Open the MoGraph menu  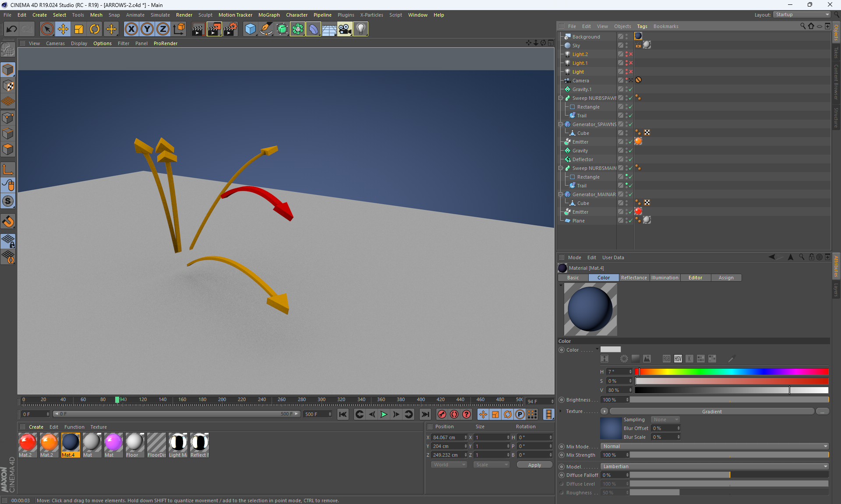[x=269, y=15]
